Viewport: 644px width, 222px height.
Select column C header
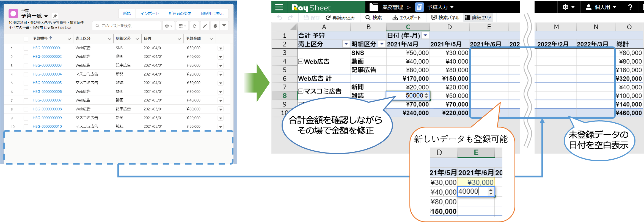pos(408,27)
